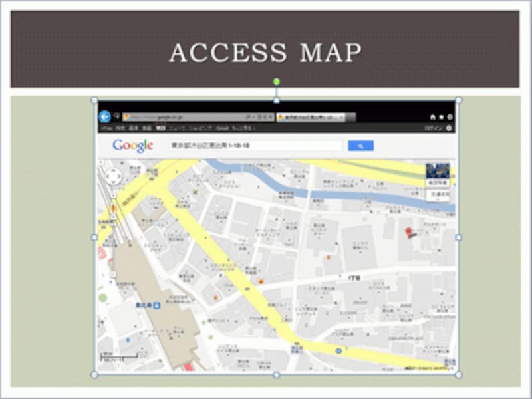Image resolution: width=532 pixels, height=399 pixels.
Task: Click the browser address bar showing google
Action: (x=198, y=118)
